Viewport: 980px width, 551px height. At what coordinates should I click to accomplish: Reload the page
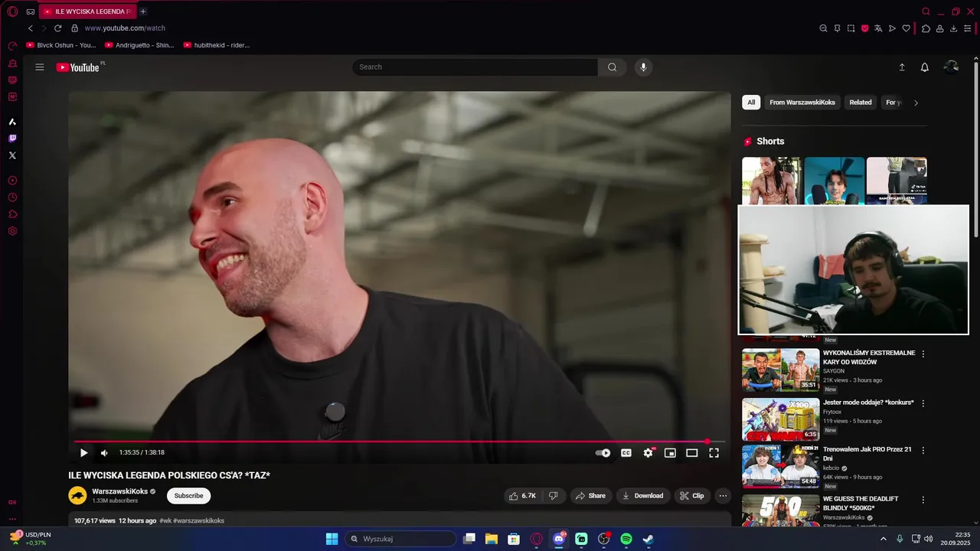click(57, 28)
